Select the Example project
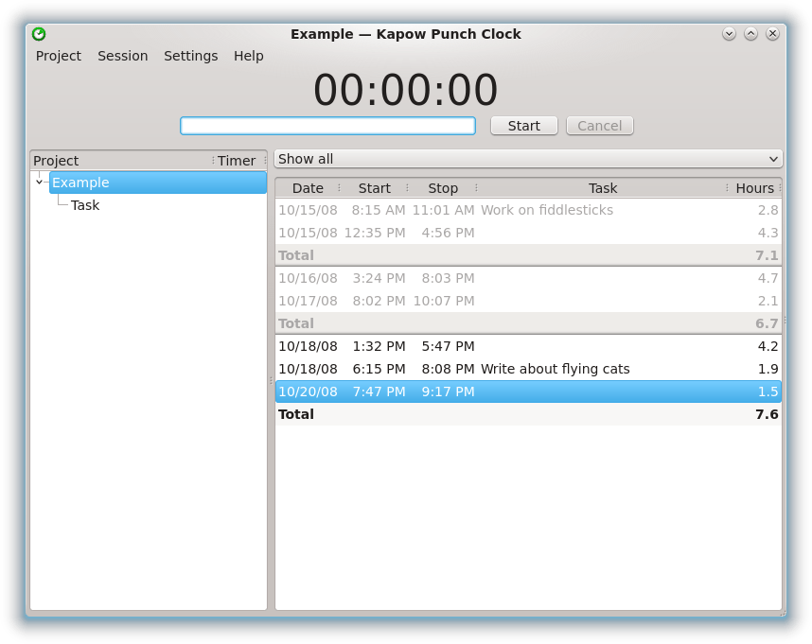812x644 pixels. click(158, 183)
